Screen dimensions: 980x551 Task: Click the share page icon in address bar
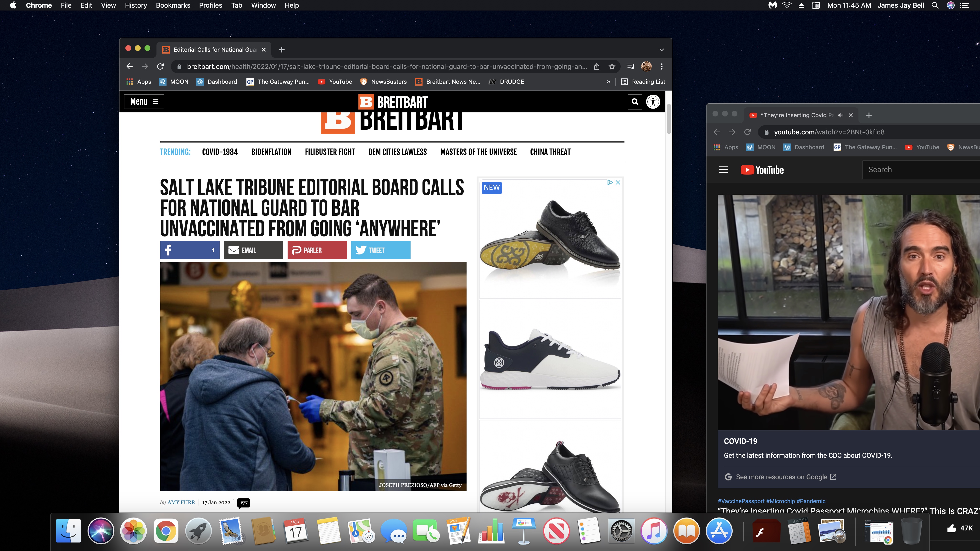click(x=596, y=66)
